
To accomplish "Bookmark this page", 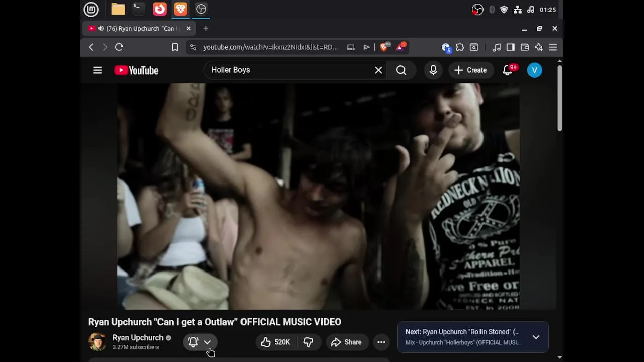I will point(175,47).
